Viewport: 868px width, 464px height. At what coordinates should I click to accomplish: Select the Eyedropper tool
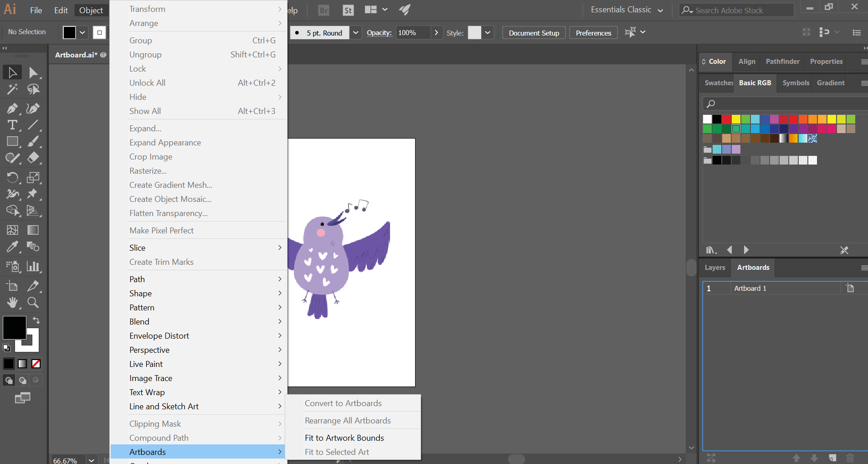(12, 247)
